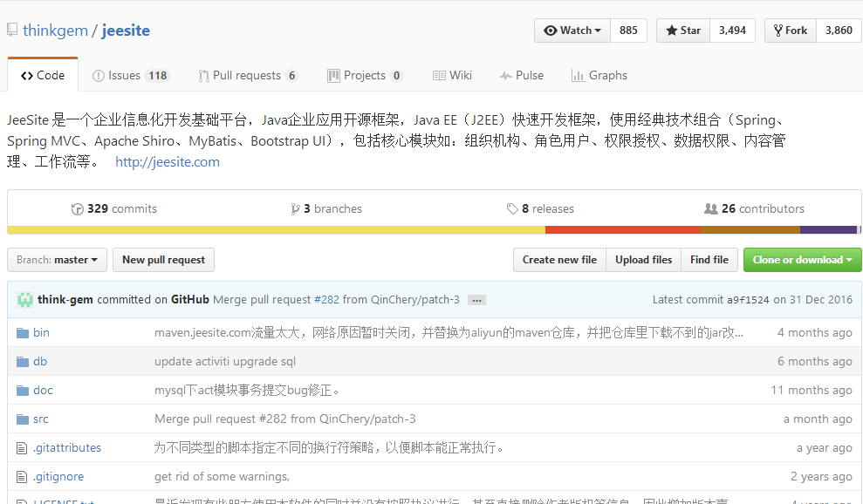The height and width of the screenshot is (504, 863).
Task: Fork the jeesite repository
Action: pyautogui.click(x=791, y=31)
